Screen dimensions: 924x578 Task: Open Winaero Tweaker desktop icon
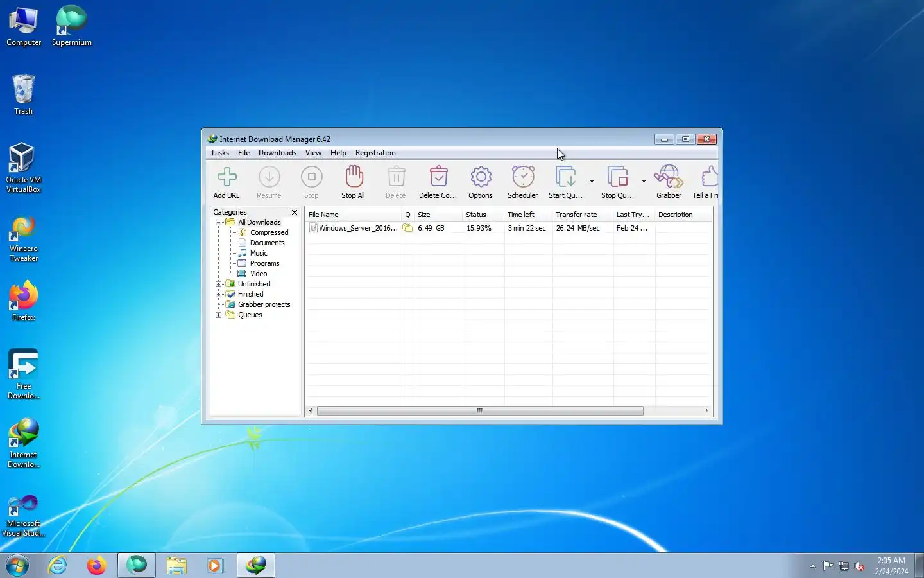click(24, 239)
